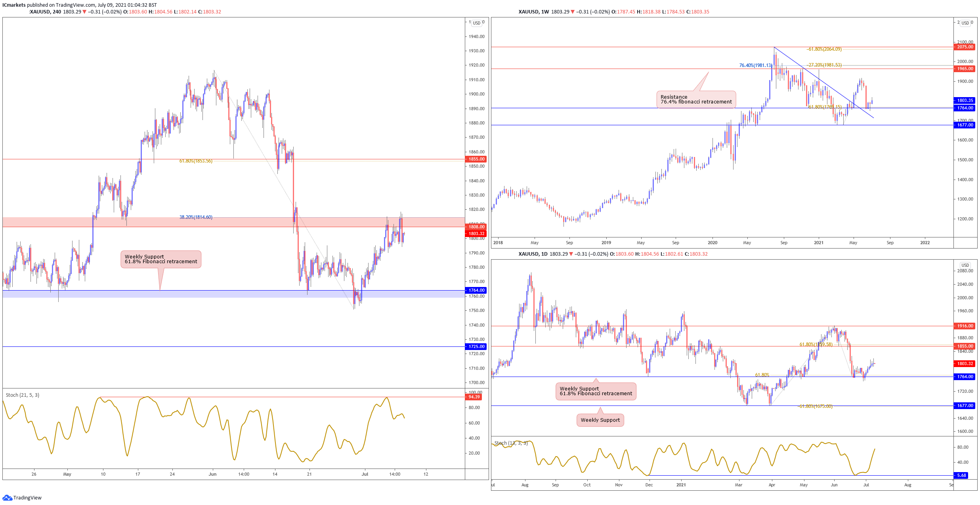Click the -61.80%(1675.00) Fibonacci label on the daily chart
The width and height of the screenshot is (980, 505).
(x=815, y=406)
